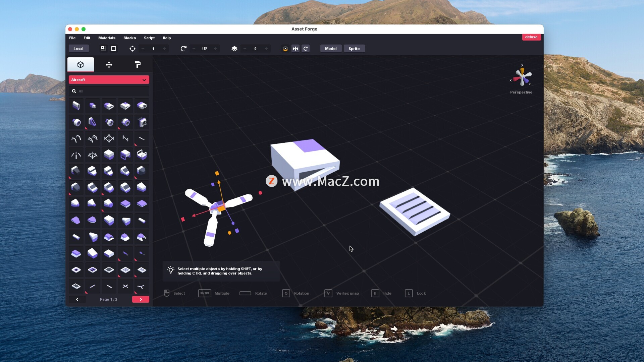Decrease the 15° rotation step
The width and height of the screenshot is (644, 362).
click(x=194, y=49)
